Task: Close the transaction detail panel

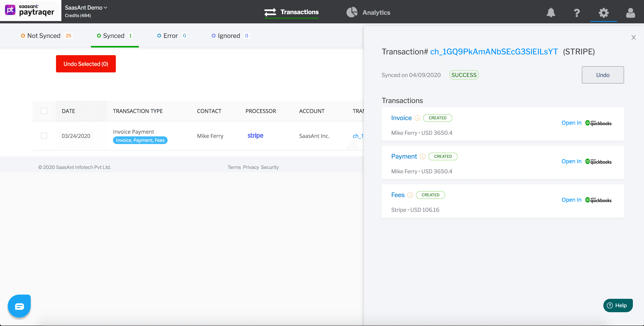Action: point(633,37)
